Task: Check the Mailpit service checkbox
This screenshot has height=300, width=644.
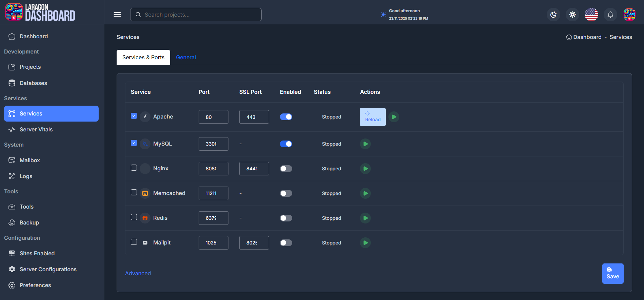Action: [x=134, y=242]
